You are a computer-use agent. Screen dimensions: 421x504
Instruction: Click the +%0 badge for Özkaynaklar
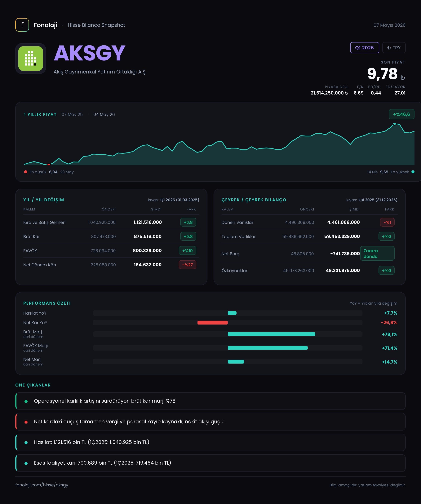pyautogui.click(x=386, y=271)
